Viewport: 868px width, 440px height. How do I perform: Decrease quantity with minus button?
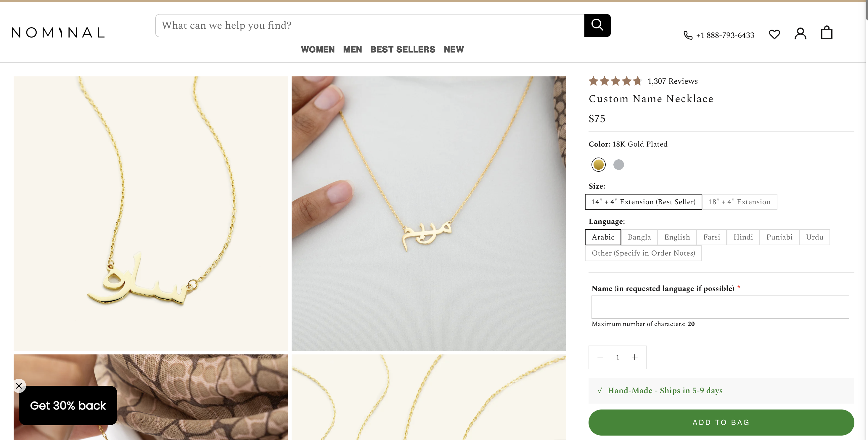point(600,357)
